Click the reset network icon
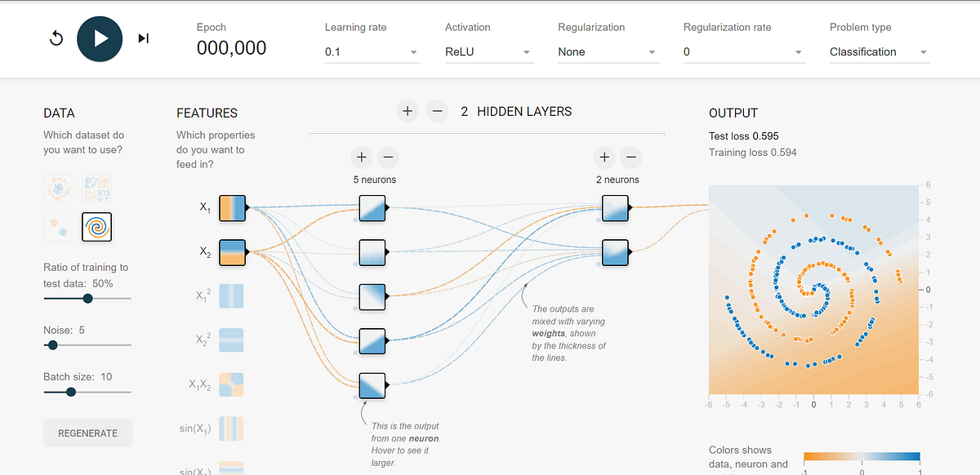 56,38
